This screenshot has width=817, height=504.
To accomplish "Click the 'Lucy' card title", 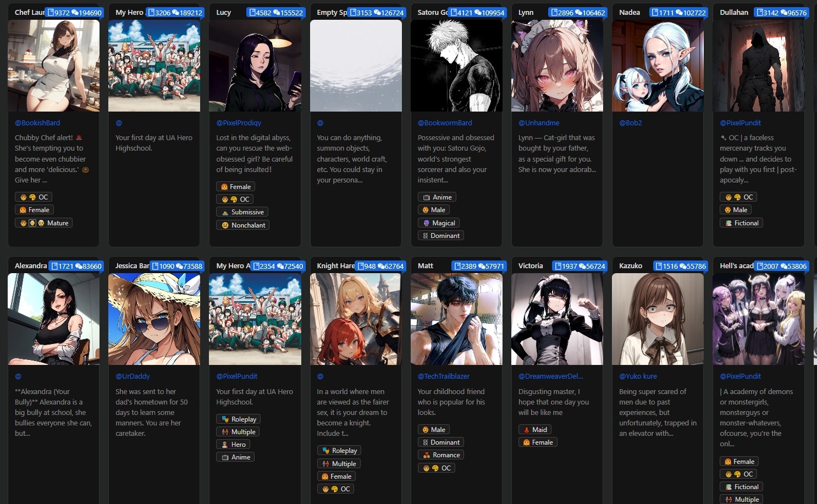I will pyautogui.click(x=224, y=13).
